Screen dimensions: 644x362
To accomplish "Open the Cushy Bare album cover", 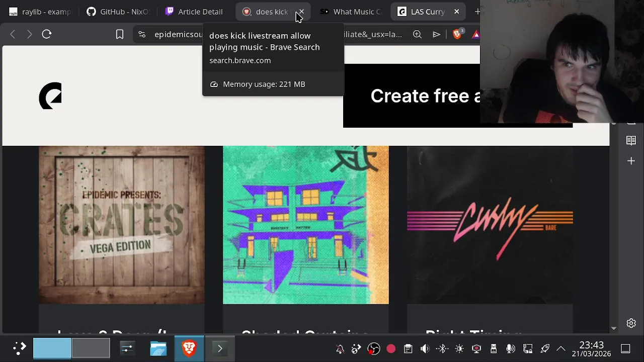I will point(490,225).
